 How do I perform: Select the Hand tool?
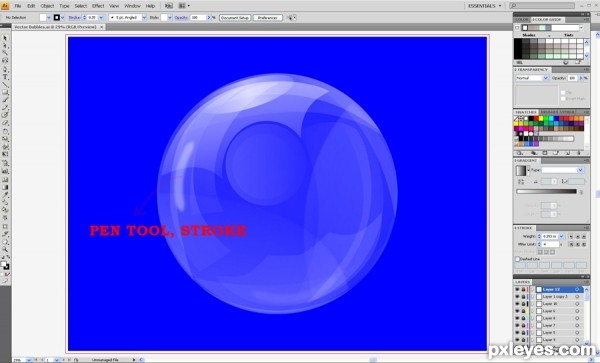pos(5,242)
